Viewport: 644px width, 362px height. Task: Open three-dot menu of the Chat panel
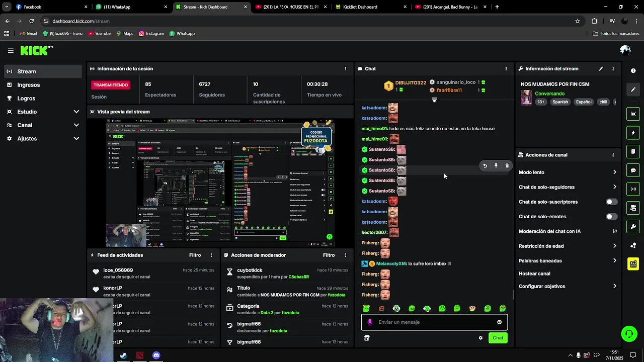[x=506, y=69]
